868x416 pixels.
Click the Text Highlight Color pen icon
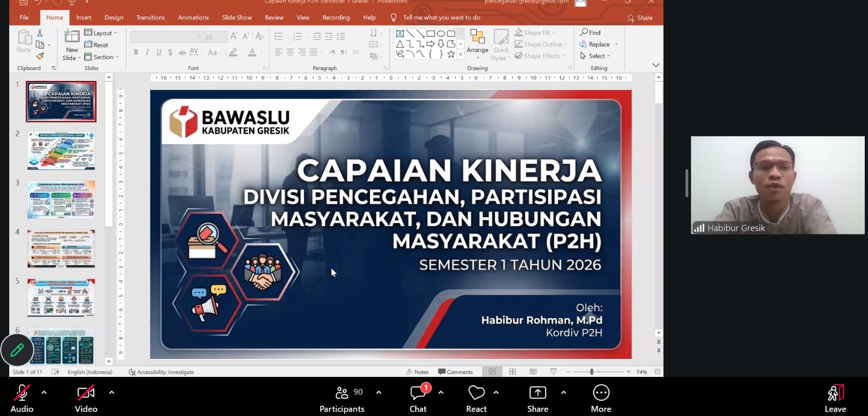[233, 52]
